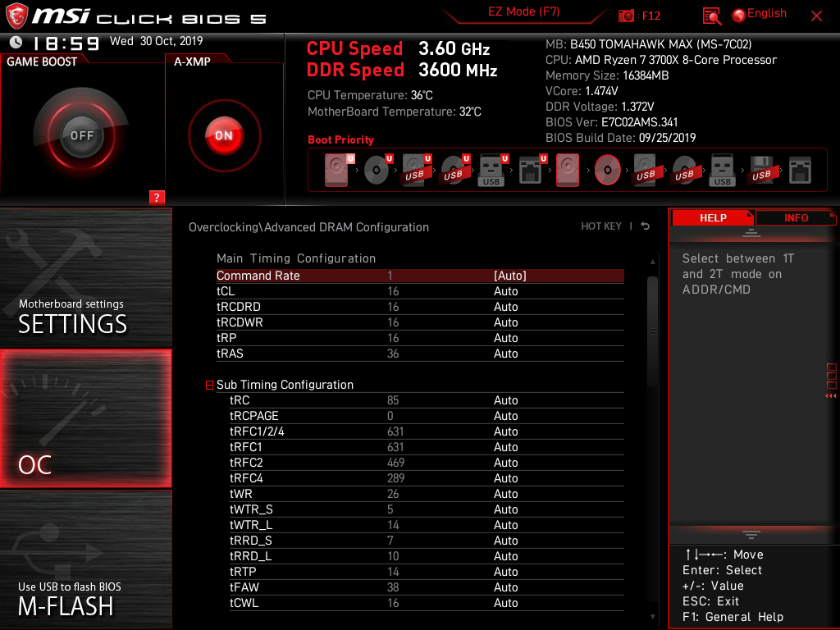
Task: Select the tRFC2 timing row
Action: (x=427, y=463)
